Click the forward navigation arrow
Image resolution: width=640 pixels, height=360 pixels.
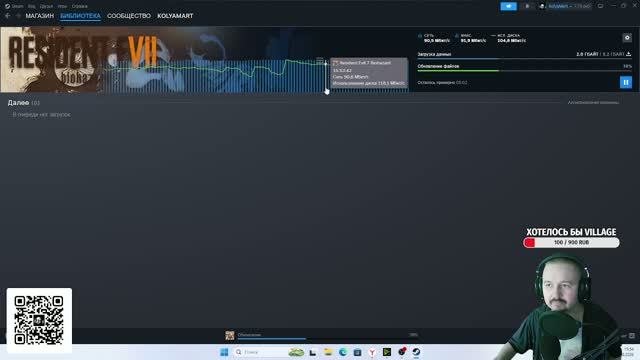18,16
